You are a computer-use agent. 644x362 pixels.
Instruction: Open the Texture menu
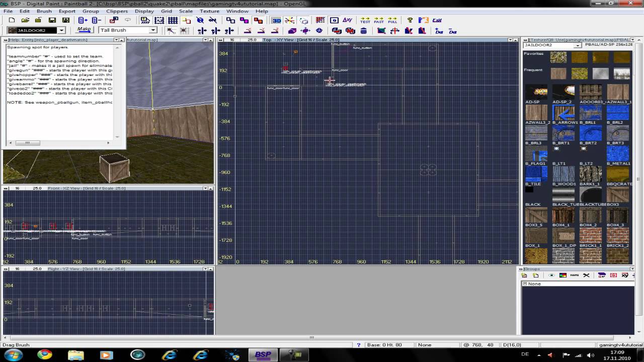(x=209, y=11)
